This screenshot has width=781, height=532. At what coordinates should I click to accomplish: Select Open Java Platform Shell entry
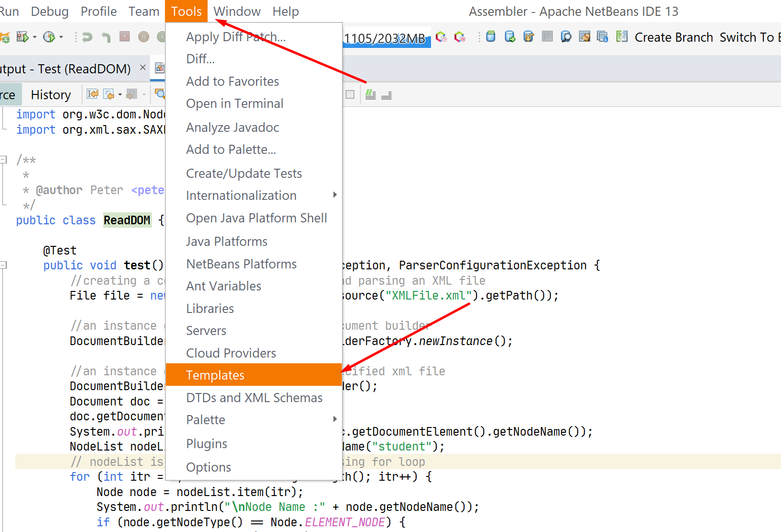[254, 218]
